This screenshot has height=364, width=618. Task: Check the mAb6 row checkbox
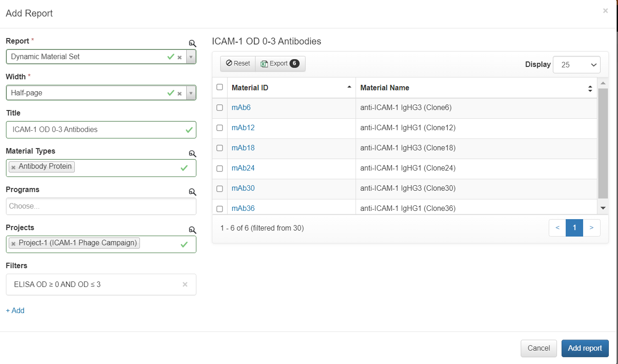220,108
